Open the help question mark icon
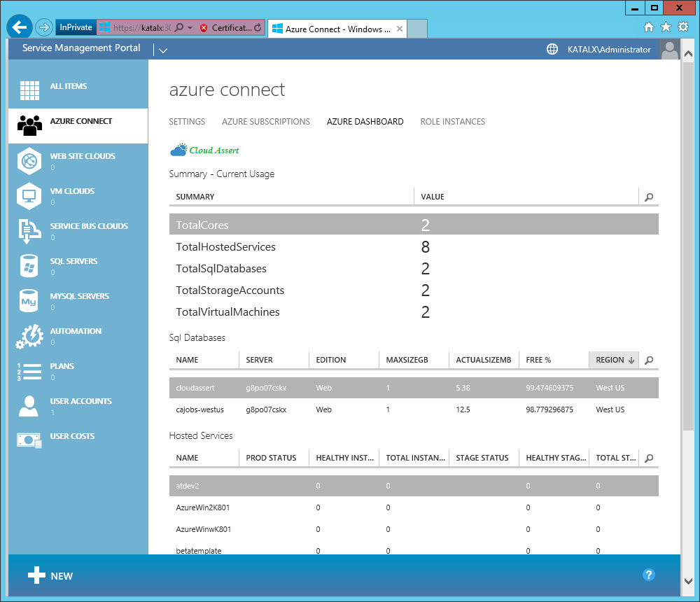This screenshot has width=700, height=602. 649,575
